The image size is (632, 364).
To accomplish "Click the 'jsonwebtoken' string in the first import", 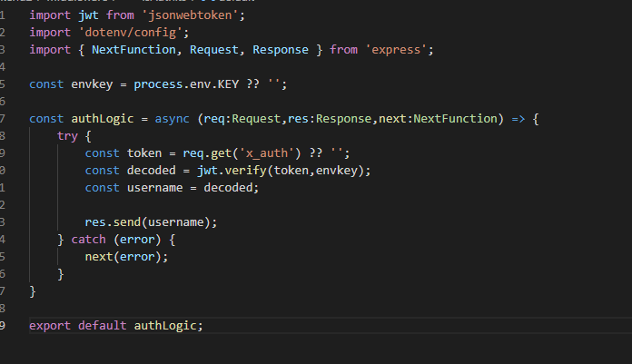I will click(191, 15).
